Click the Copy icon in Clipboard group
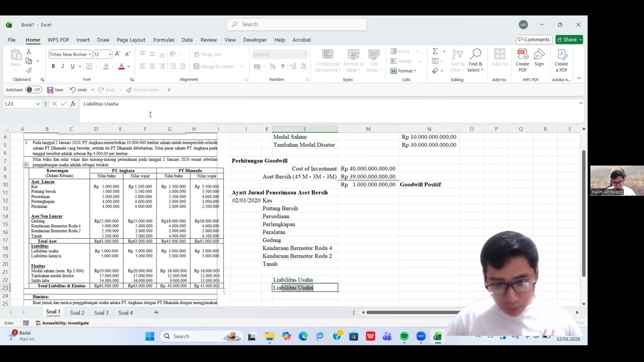This screenshot has height=362, width=644. coord(29,61)
